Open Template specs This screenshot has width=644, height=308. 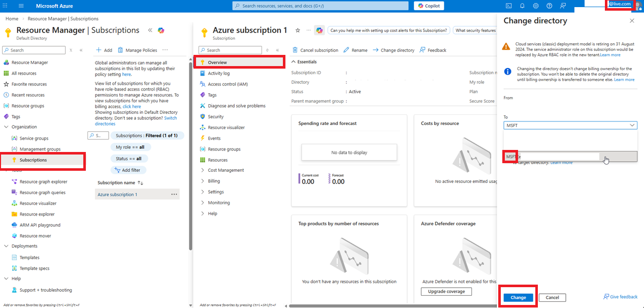point(35,268)
